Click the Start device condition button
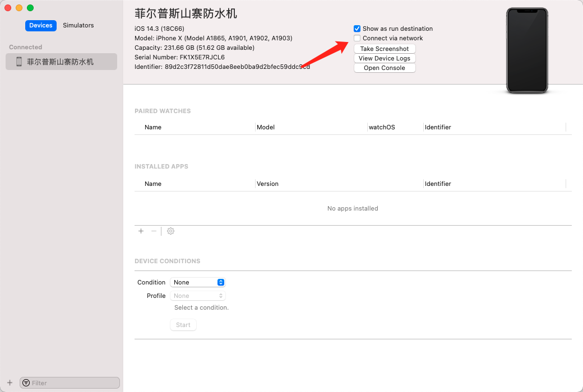This screenshot has width=583, height=392. pos(183,325)
